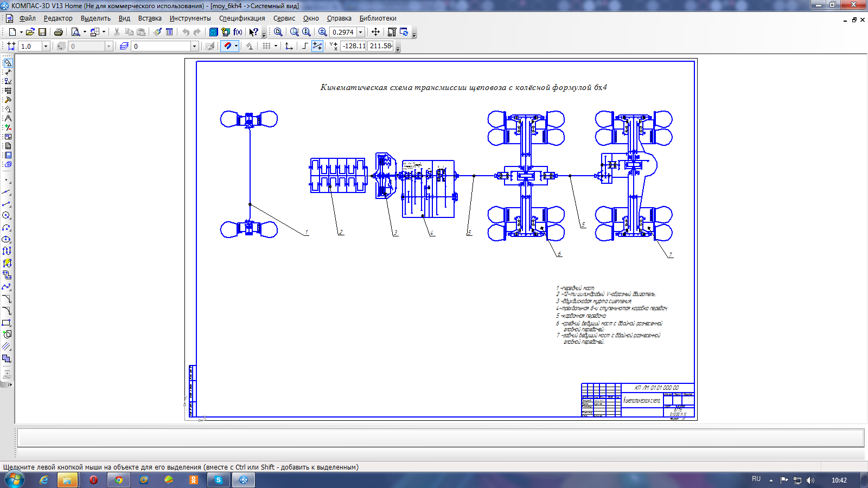
Task: Click the Y coordinate field 211.58
Action: tap(381, 46)
